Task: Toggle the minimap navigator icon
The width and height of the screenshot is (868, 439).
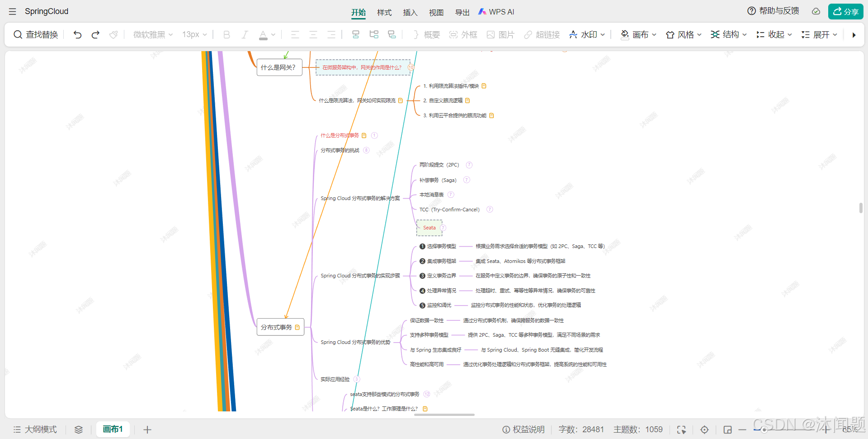Action: (727, 429)
